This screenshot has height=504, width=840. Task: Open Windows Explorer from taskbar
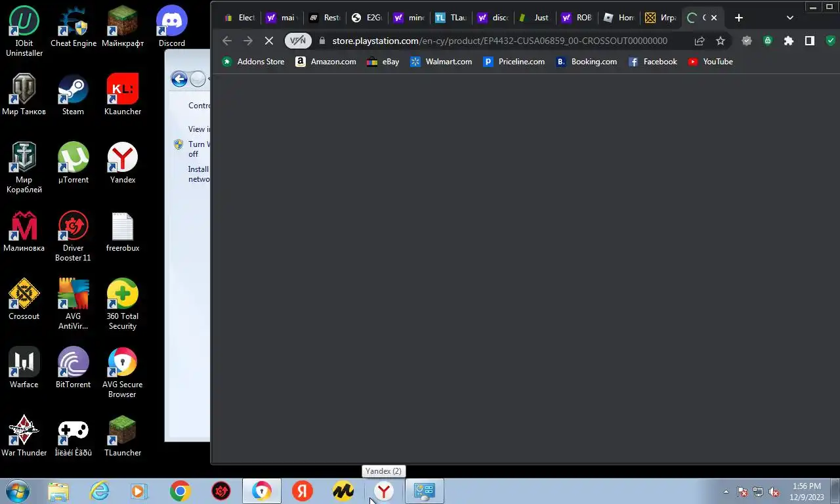point(58,491)
